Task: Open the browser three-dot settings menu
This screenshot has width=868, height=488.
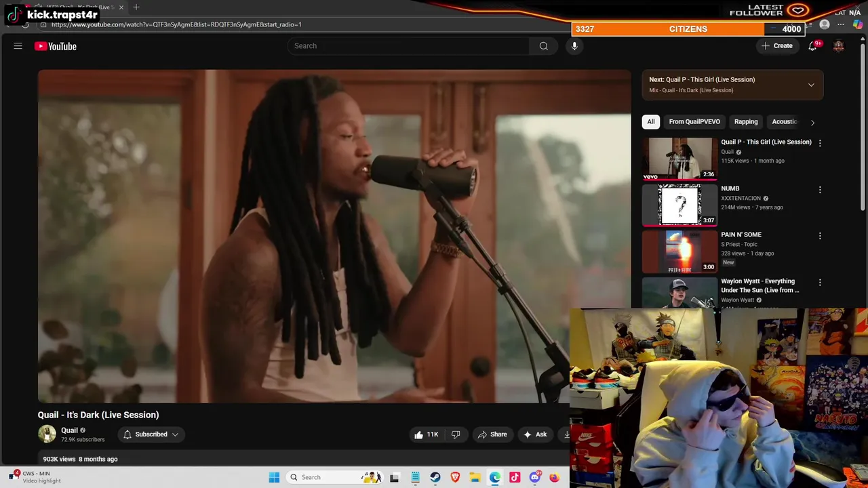Action: pyautogui.click(x=841, y=24)
